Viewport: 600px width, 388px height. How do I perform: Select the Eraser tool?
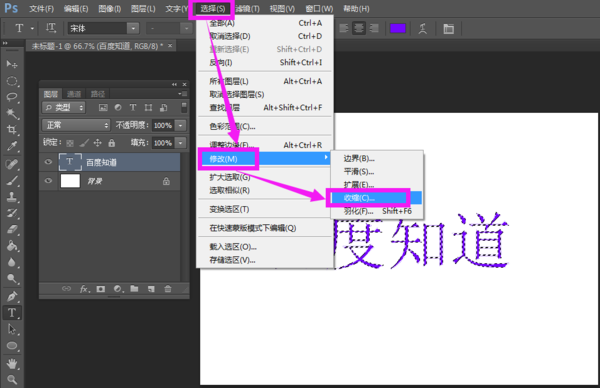12,230
